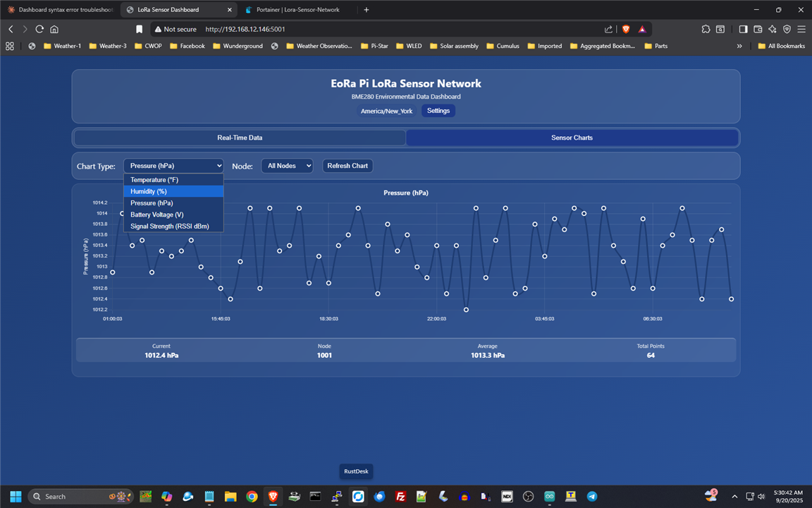Choose Signal Strength (RSSI dBm) option
This screenshot has height=508, width=812.
pos(173,226)
